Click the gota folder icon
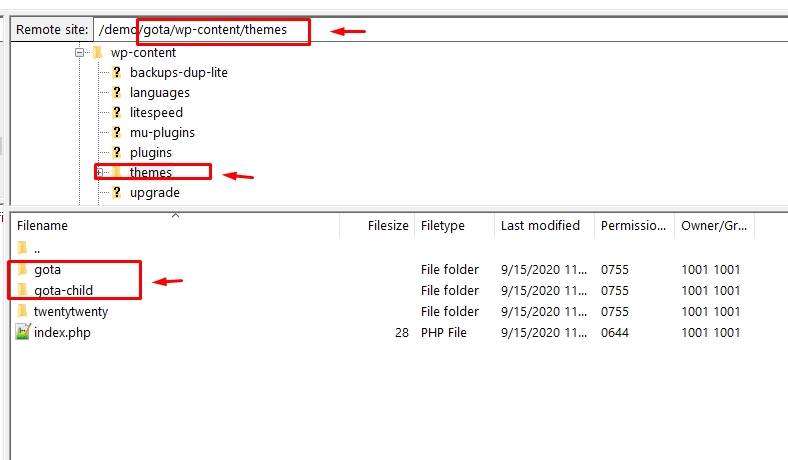The image size is (788, 460). (22, 269)
